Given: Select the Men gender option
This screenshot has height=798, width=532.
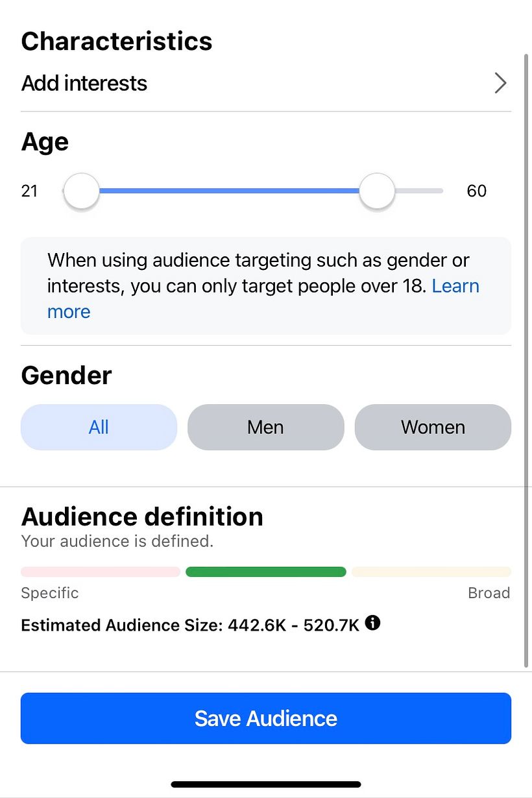Looking at the screenshot, I should (265, 427).
